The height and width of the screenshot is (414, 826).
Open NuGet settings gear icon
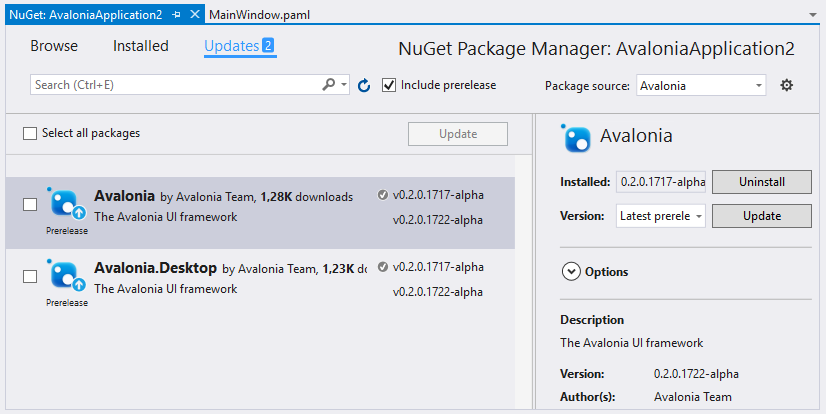click(786, 85)
